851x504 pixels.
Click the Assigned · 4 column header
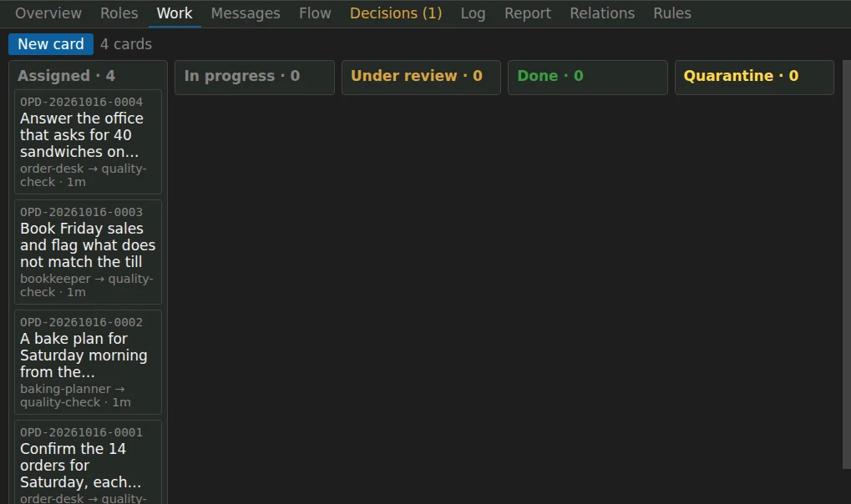click(x=66, y=75)
